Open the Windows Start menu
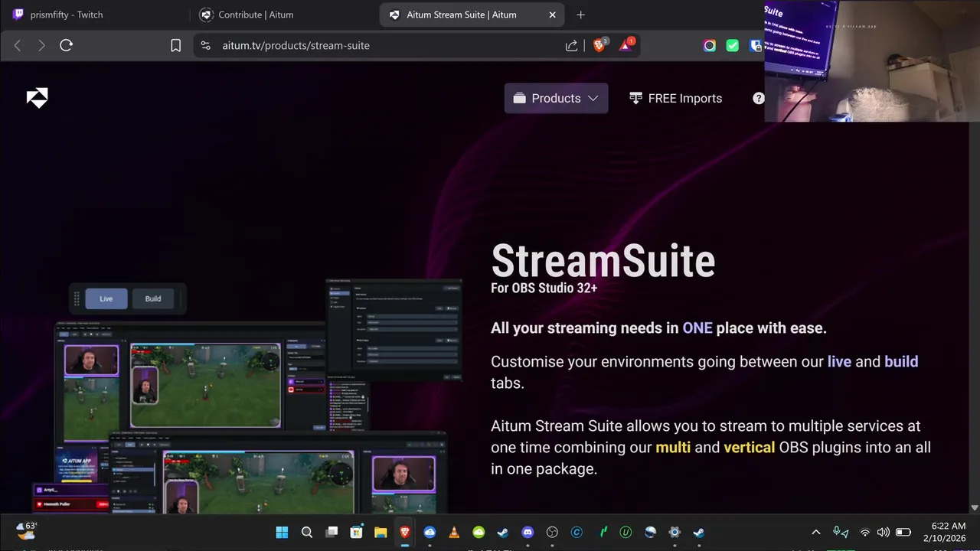Viewport: 980px width, 551px height. (282, 532)
